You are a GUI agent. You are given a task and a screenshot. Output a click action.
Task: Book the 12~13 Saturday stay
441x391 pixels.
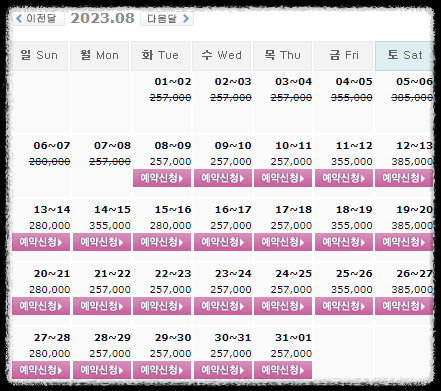click(x=404, y=178)
